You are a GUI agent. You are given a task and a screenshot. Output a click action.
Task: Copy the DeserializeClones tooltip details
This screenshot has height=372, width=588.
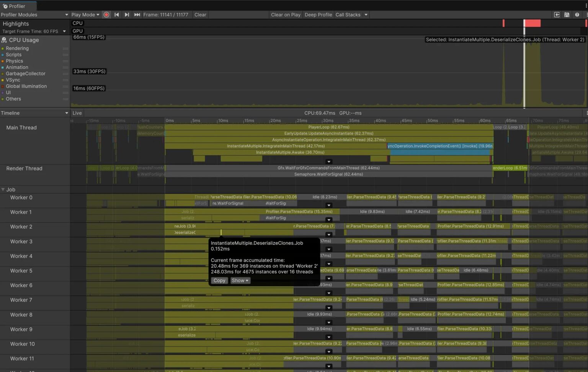[219, 280]
